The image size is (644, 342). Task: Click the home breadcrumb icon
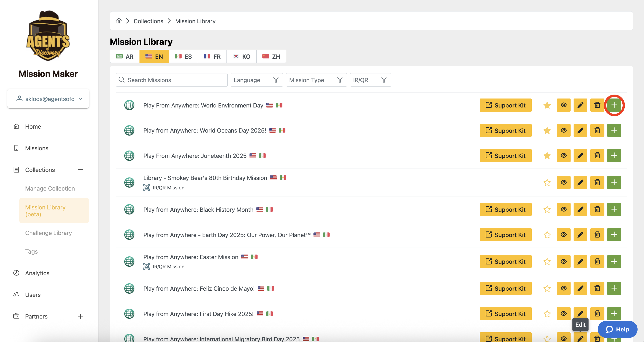click(119, 21)
